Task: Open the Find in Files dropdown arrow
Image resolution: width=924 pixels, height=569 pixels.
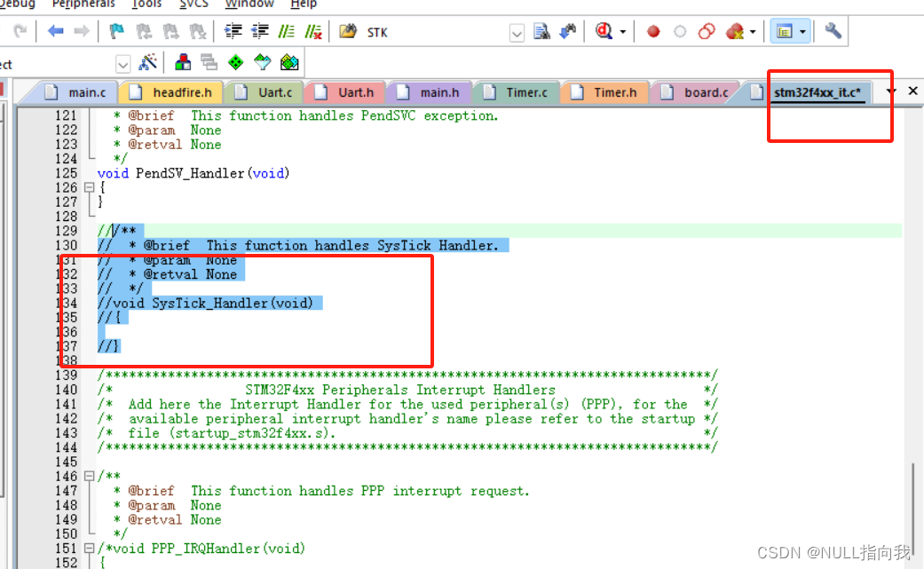Action: click(621, 32)
